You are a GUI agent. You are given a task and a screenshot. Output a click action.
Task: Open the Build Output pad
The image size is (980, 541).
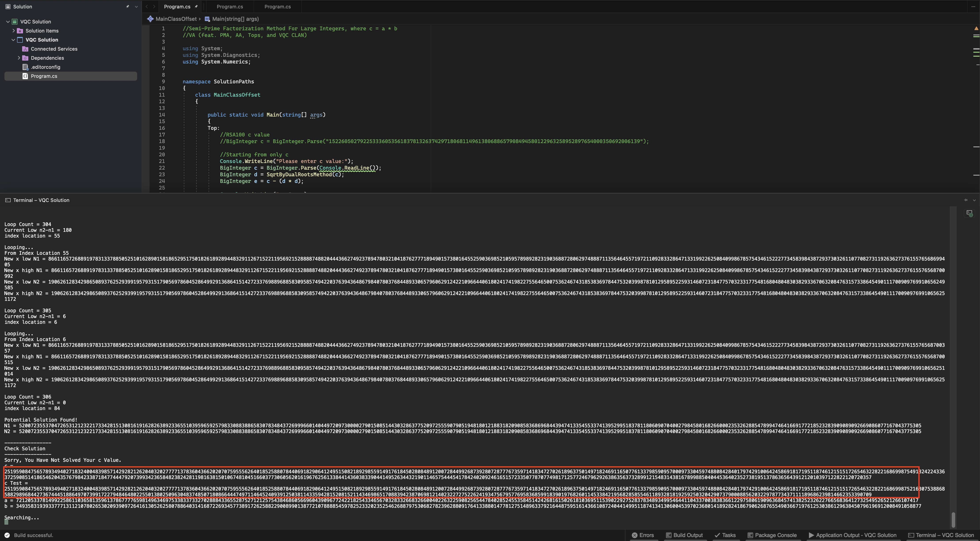coord(684,535)
